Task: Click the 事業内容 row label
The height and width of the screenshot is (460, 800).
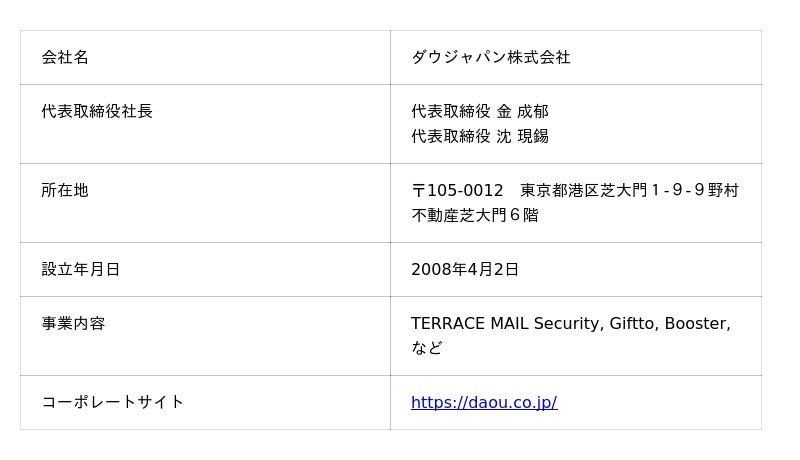Action: [x=73, y=324]
